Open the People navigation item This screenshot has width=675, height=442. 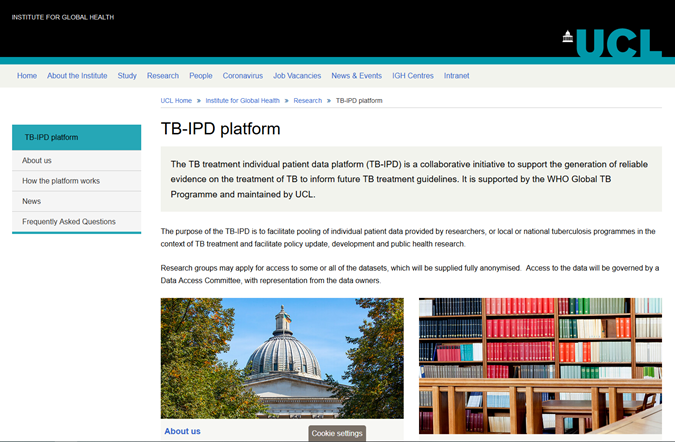coord(201,76)
